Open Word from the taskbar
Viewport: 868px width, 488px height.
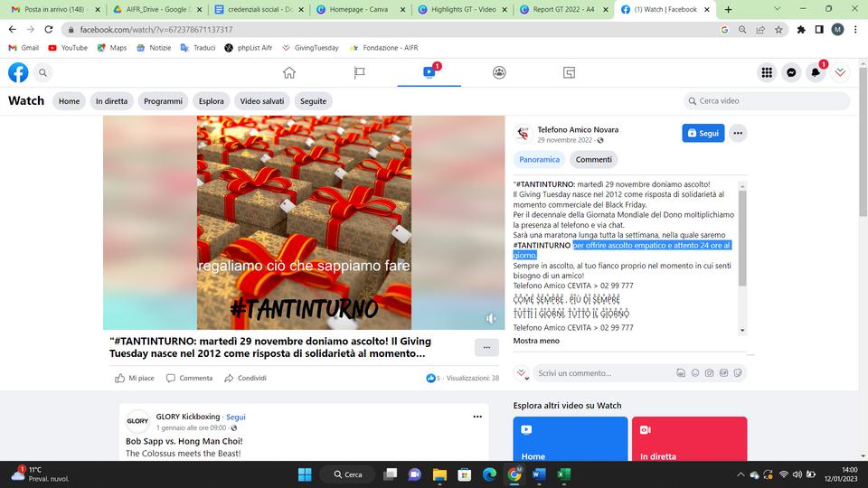click(x=539, y=474)
